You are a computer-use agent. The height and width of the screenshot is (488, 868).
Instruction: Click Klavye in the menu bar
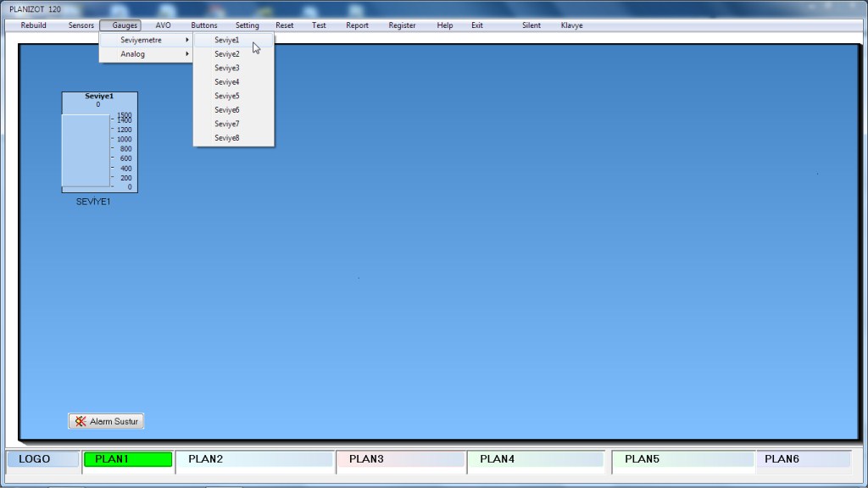[571, 25]
